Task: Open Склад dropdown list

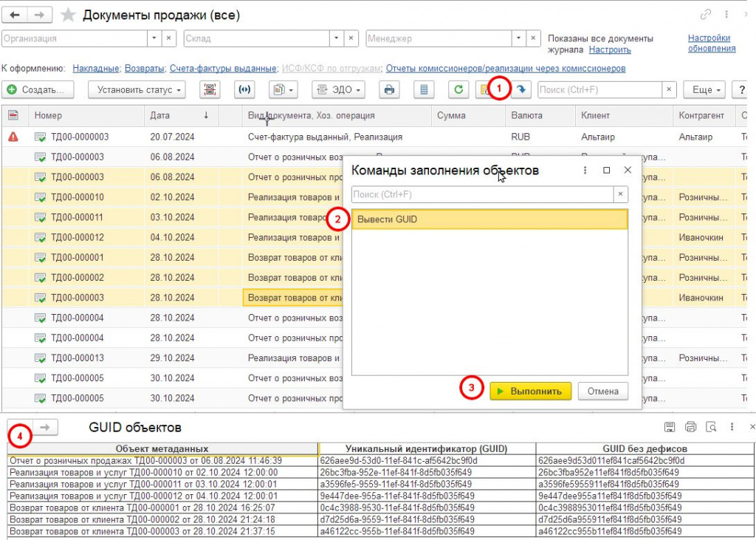Action: point(337,38)
